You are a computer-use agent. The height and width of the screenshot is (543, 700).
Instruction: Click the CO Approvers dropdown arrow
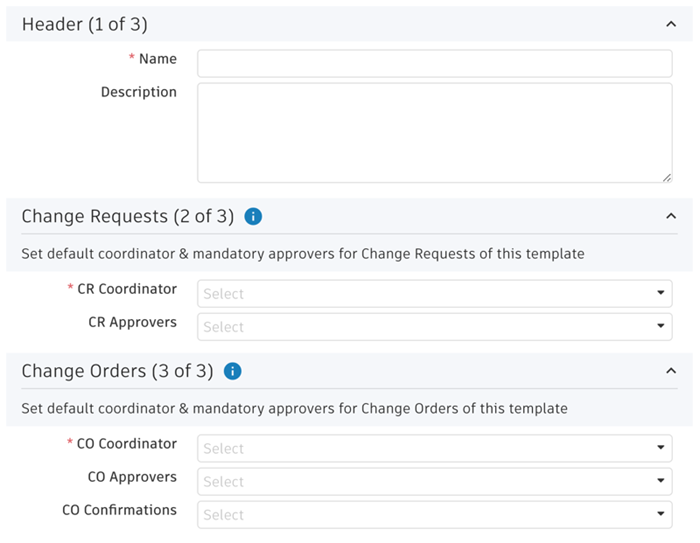coord(661,482)
